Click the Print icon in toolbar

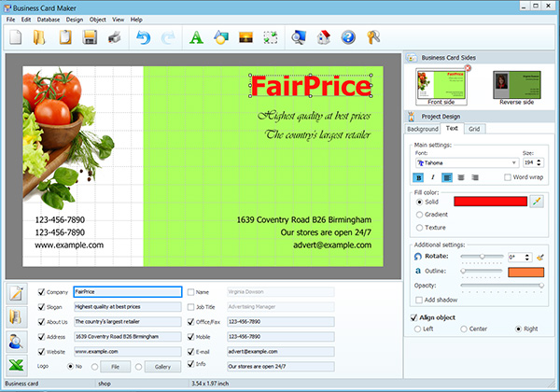coord(115,37)
